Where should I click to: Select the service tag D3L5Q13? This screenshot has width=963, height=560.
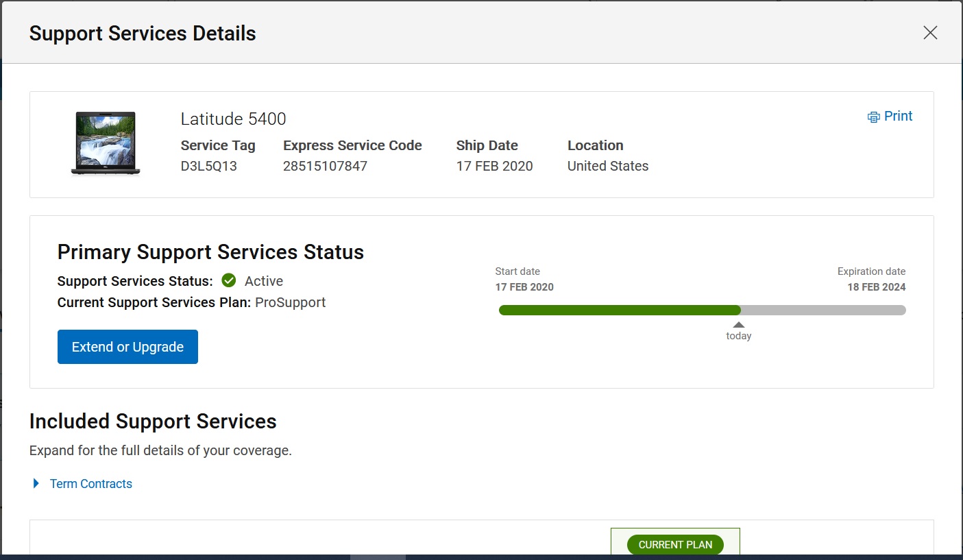click(x=209, y=166)
